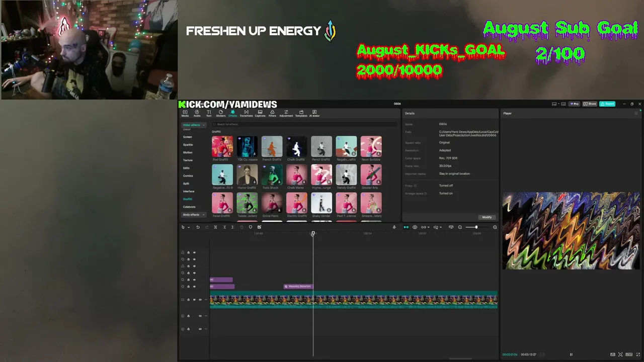Download the Grime Paint effect
The image size is (644, 362).
coord(279,210)
